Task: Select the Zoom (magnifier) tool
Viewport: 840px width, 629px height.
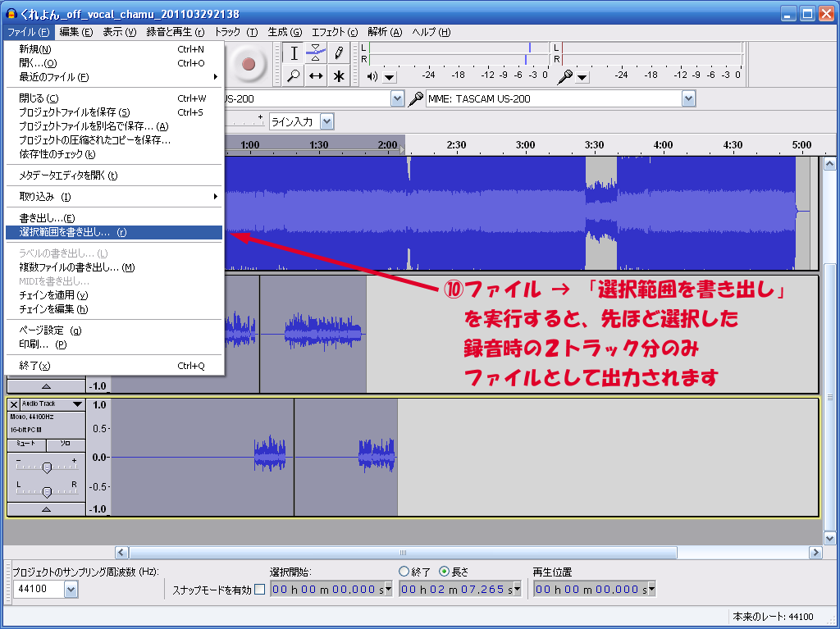Action: coord(294,75)
